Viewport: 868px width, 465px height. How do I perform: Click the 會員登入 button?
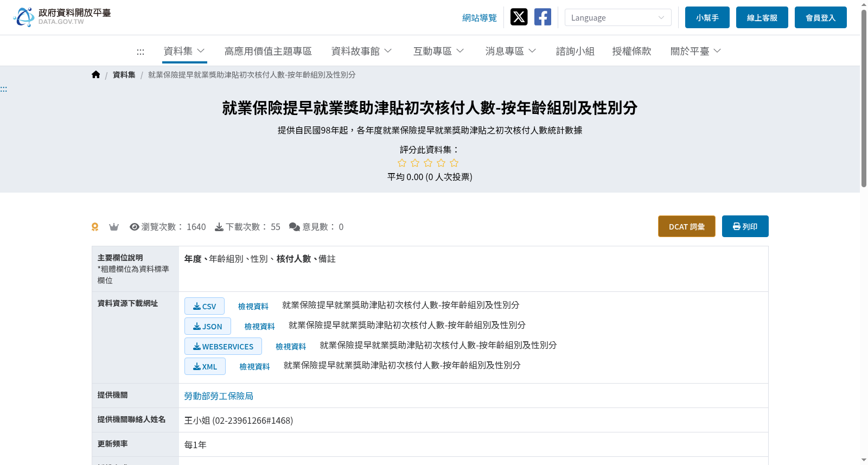click(821, 17)
